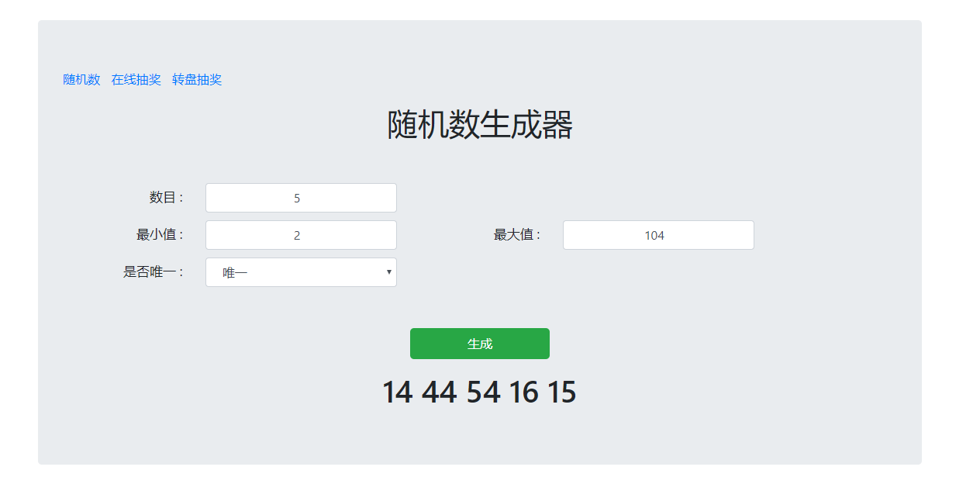The image size is (980, 484).
Task: Select the generated number 54
Action: [x=484, y=392]
